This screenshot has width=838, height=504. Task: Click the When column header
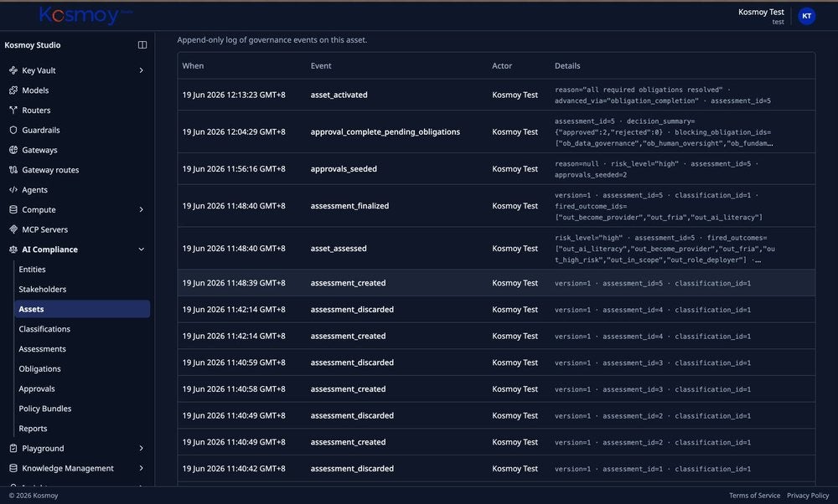[193, 65]
